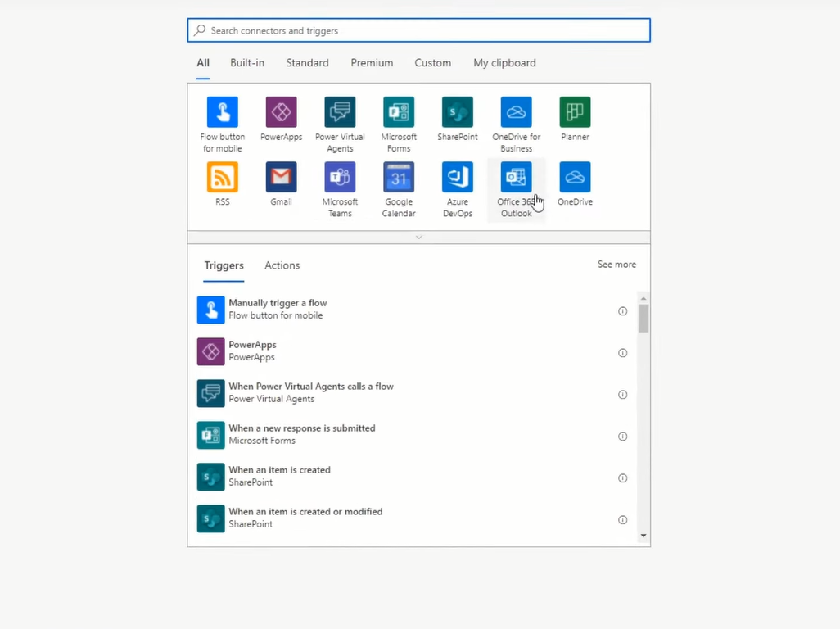Viewport: 840px width, 629px height.
Task: Click the search magnifier icon
Action: tap(200, 30)
